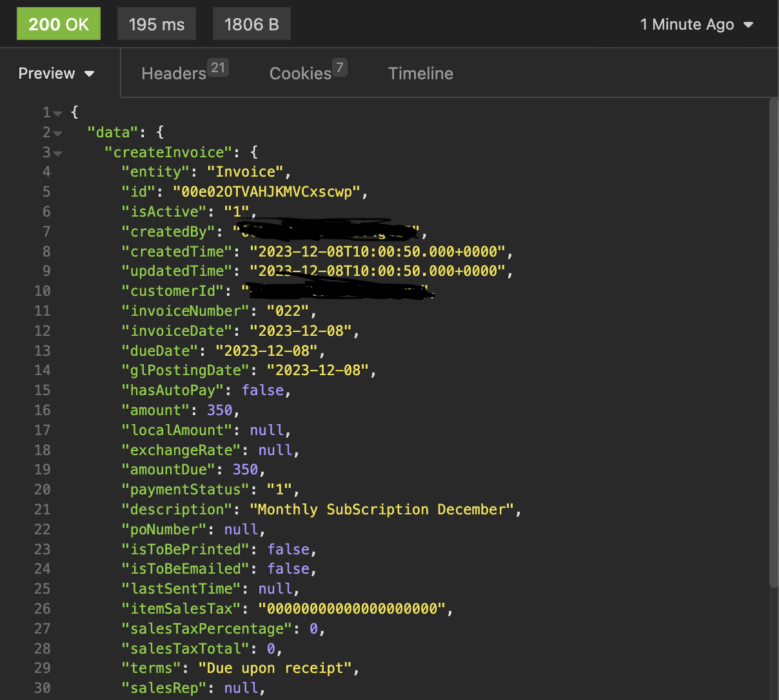Screen dimensions: 779x700
Task: Click the 195 ms response time badge
Action: [157, 24]
